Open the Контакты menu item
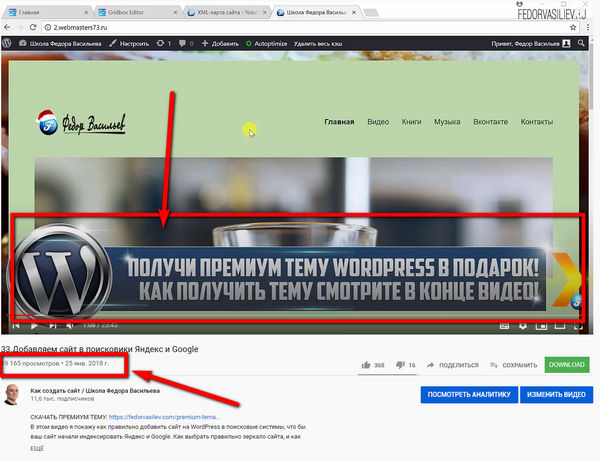Viewport: 600px width, 461px height. click(536, 122)
